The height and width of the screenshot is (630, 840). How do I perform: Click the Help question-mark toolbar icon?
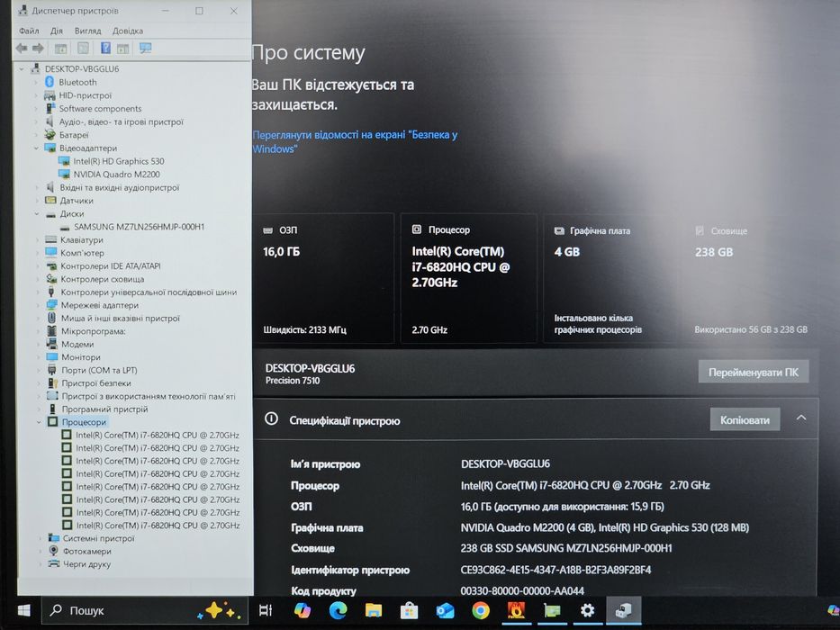coord(105,49)
